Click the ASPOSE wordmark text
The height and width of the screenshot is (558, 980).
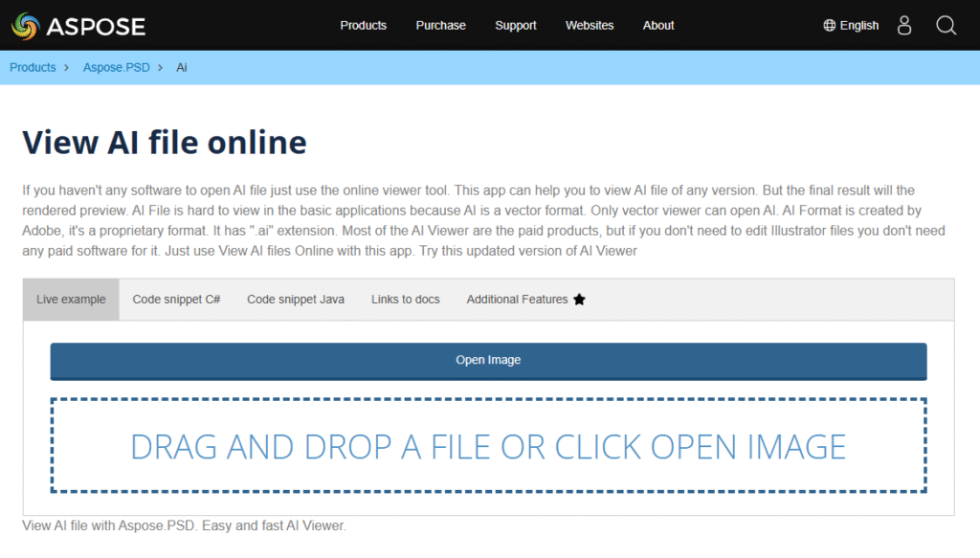point(96,26)
